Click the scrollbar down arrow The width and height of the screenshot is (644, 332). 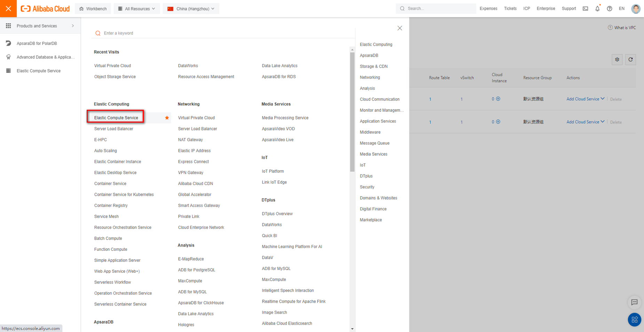(x=352, y=329)
